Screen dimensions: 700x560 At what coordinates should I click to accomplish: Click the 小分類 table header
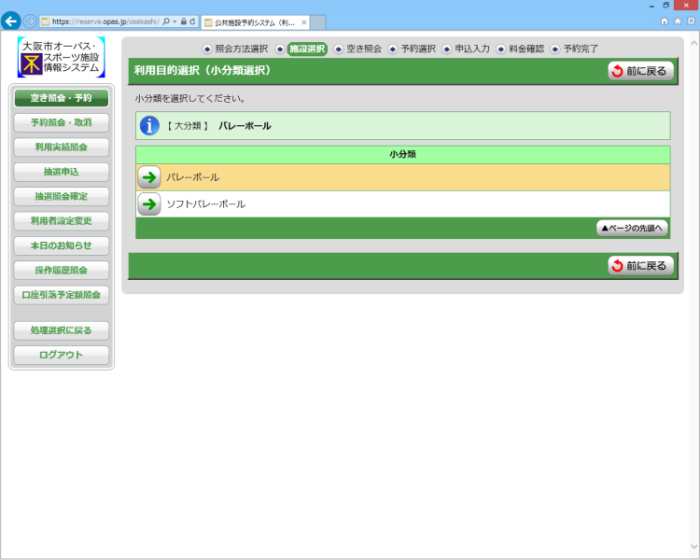click(x=403, y=155)
